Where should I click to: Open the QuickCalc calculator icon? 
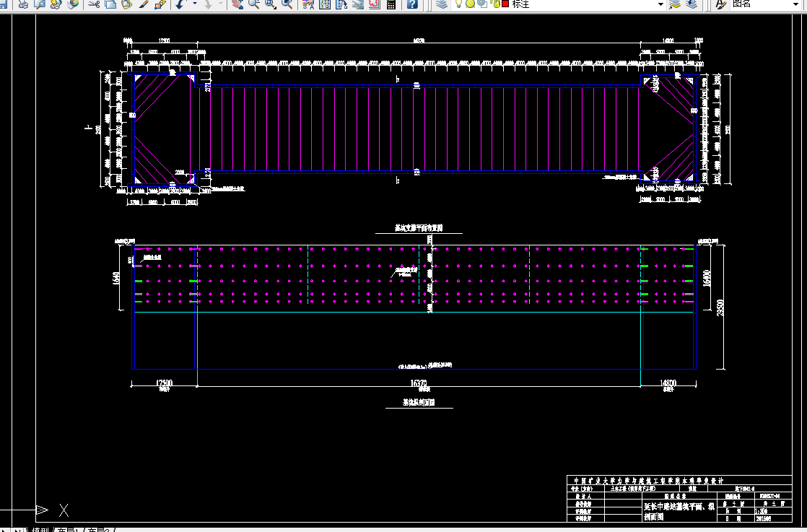pyautogui.click(x=391, y=4)
